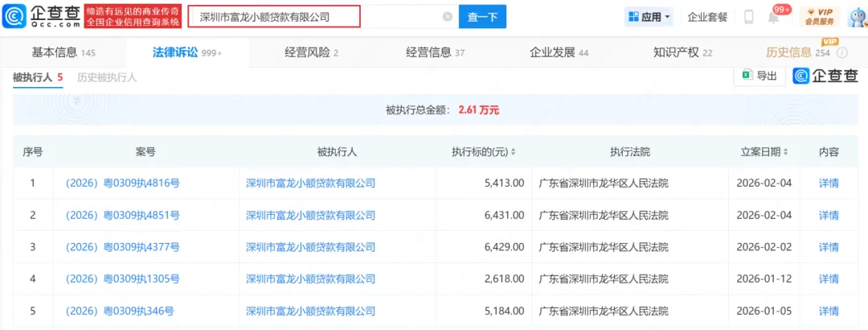
Task: Open case (2026)粤0309执4851号
Action: point(122,215)
